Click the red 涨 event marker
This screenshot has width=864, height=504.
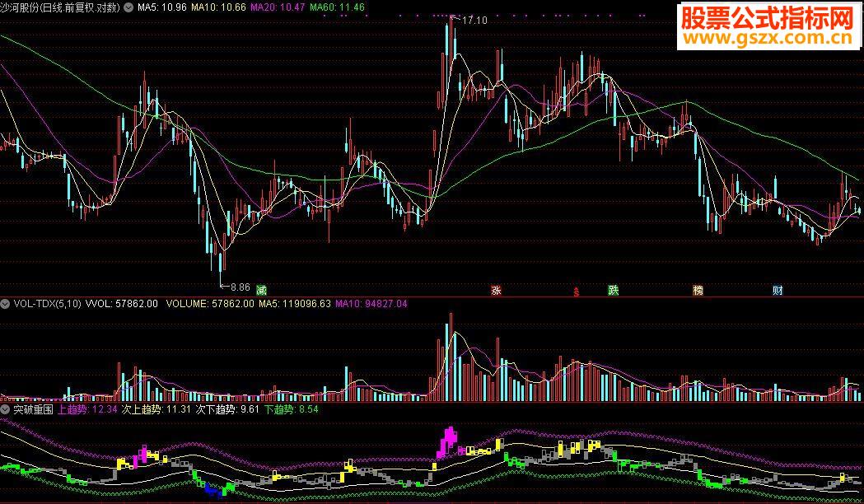coord(496,290)
